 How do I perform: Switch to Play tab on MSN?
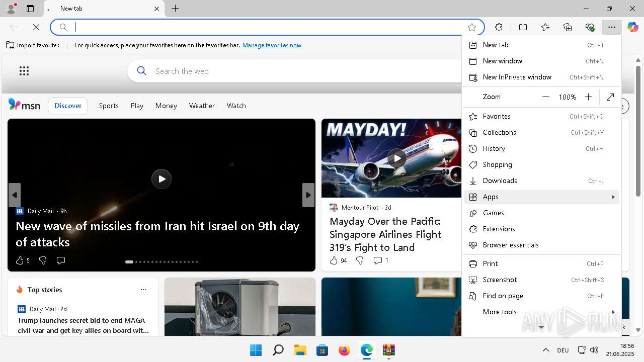pos(137,106)
